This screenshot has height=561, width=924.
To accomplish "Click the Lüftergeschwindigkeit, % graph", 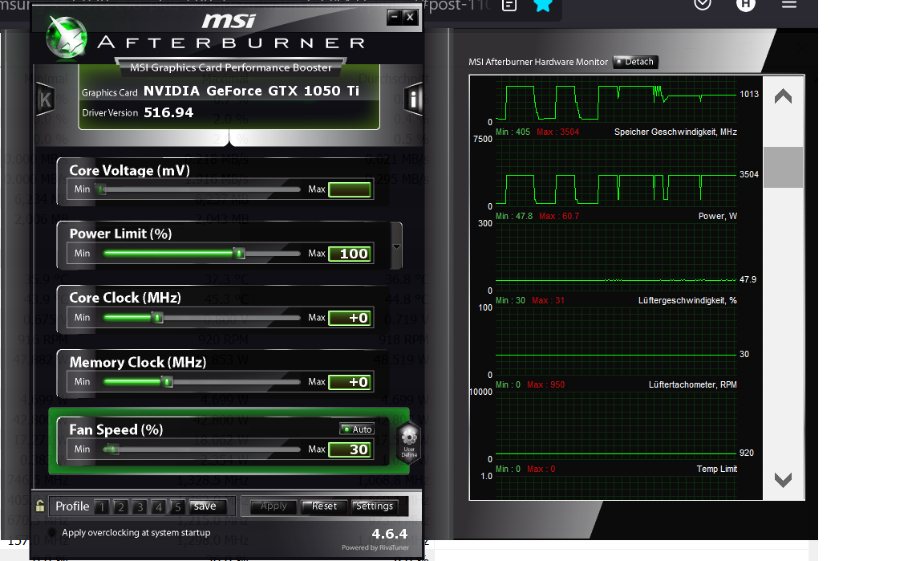I will click(616, 341).
